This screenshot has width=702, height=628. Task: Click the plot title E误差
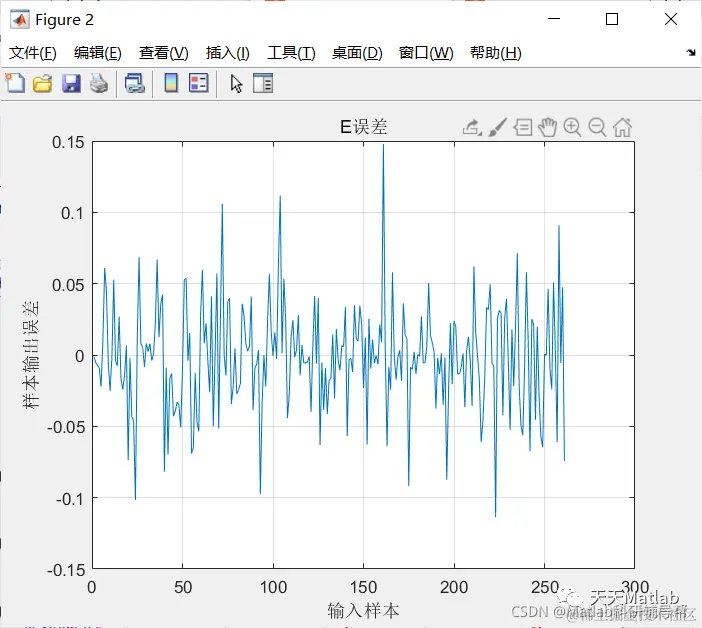[364, 127]
